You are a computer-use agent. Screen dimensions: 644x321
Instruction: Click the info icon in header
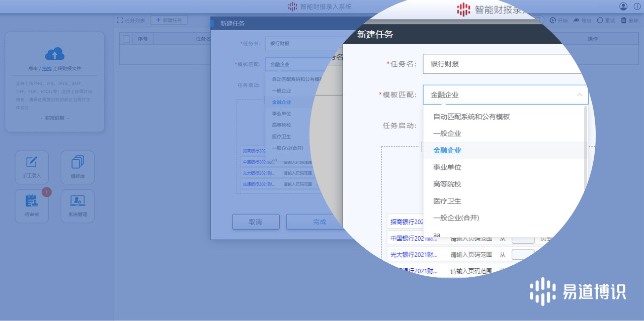click(637, 7)
